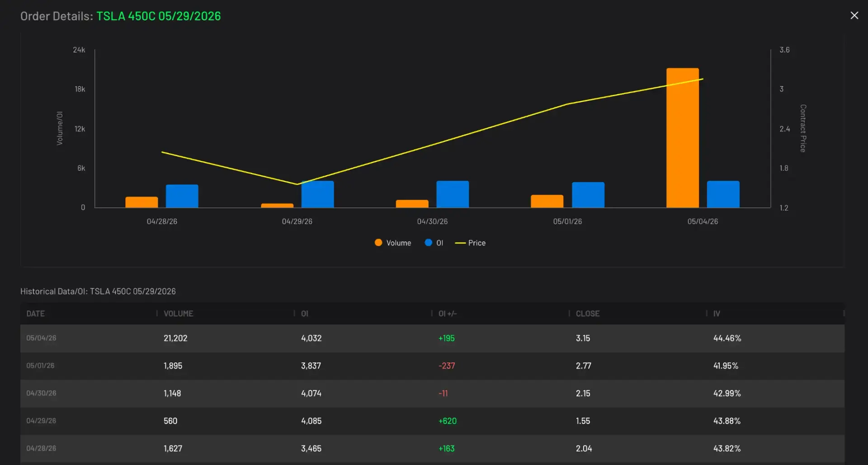Click the IV value 44.46%
This screenshot has width=868, height=465.
[x=727, y=338]
